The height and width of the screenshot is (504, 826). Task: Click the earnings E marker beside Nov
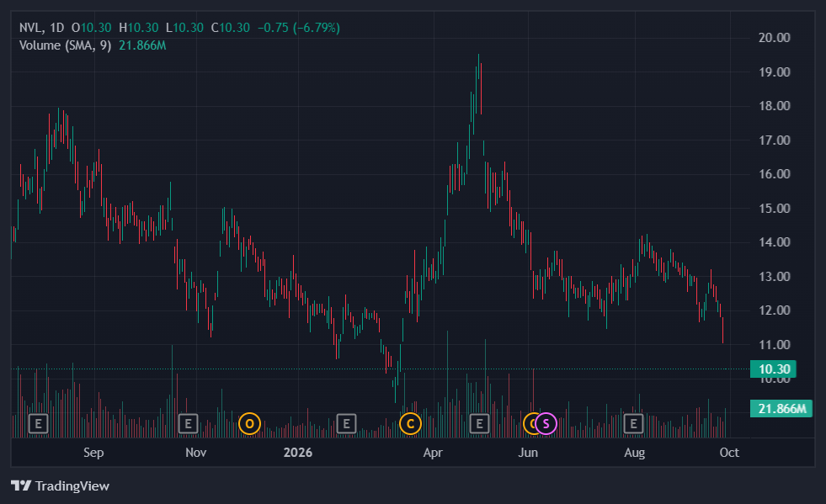click(x=188, y=423)
